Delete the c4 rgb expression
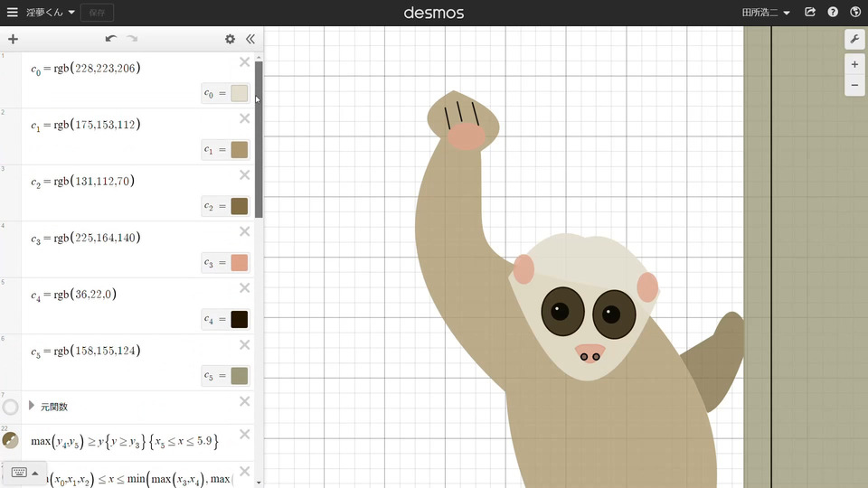Viewport: 868px width, 488px height. tap(245, 287)
